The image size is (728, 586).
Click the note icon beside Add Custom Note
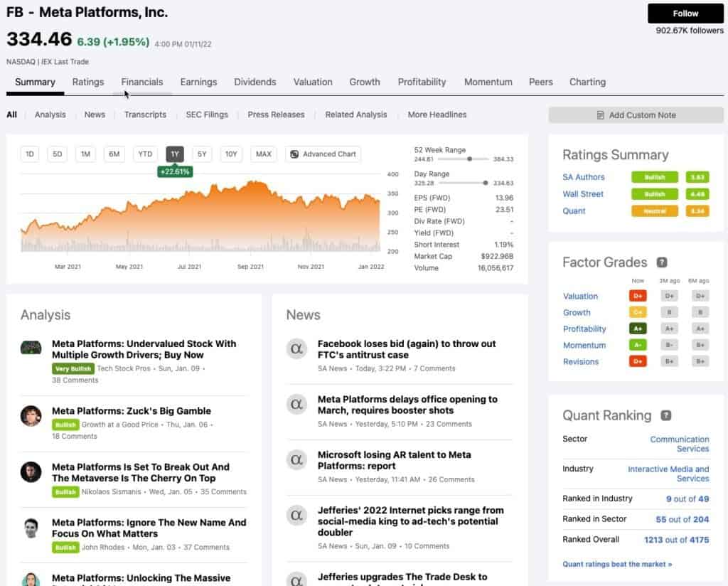click(600, 115)
